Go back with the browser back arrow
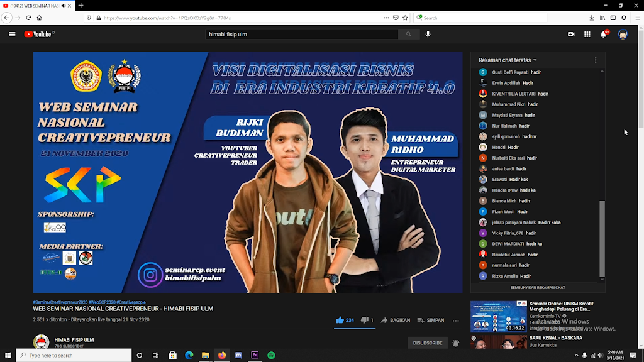Image resolution: width=644 pixels, height=362 pixels. coord(6,18)
